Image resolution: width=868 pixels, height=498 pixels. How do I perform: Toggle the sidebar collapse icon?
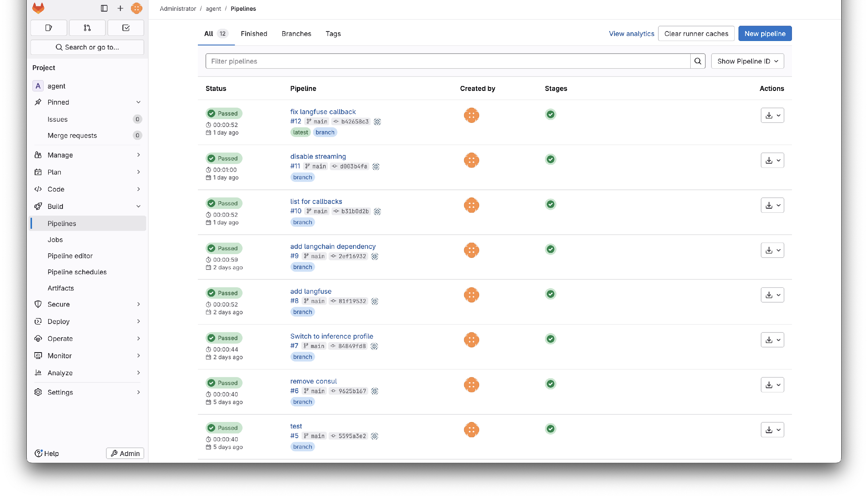tap(105, 8)
